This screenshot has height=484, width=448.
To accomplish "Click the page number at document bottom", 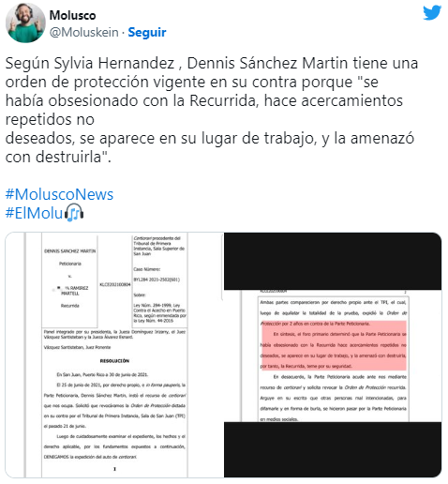I will coord(114,469).
